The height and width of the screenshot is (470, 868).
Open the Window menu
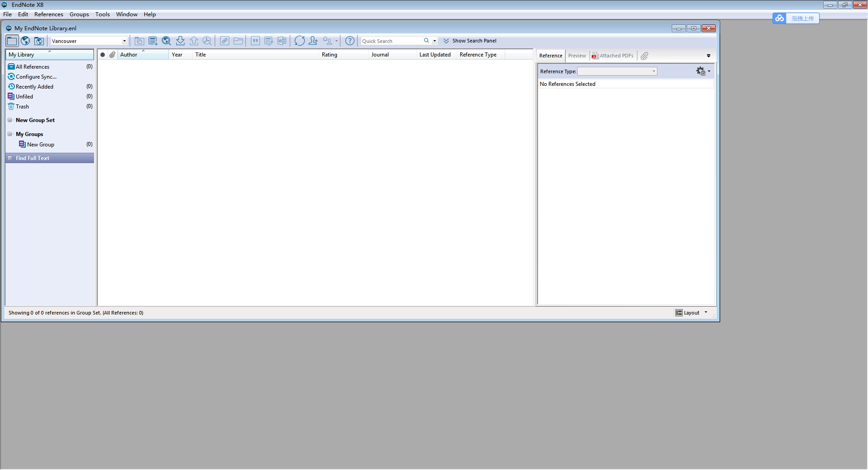(x=127, y=14)
